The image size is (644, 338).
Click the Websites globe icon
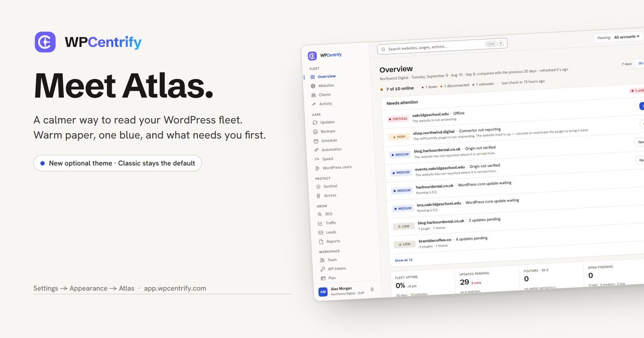coord(313,86)
